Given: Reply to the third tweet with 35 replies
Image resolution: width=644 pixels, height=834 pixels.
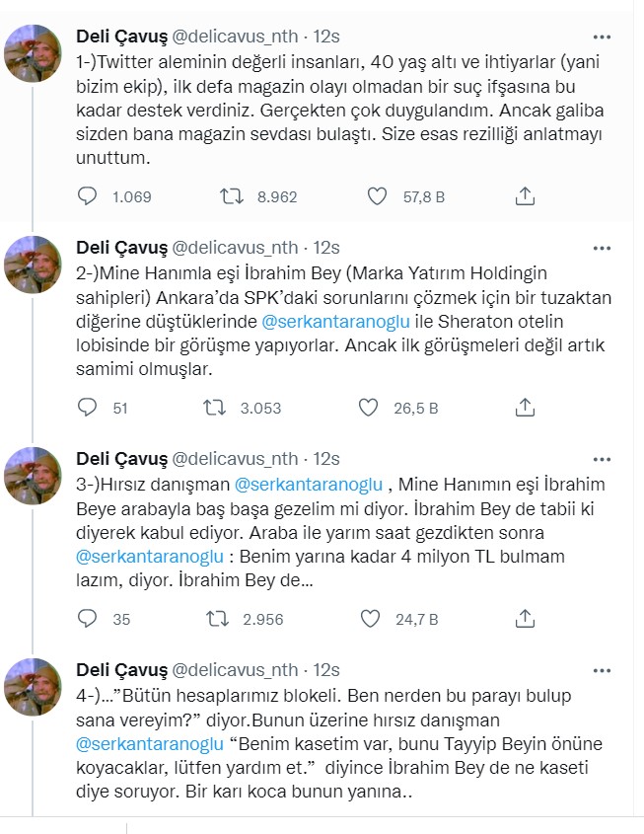Looking at the screenshot, I should pos(88,619).
